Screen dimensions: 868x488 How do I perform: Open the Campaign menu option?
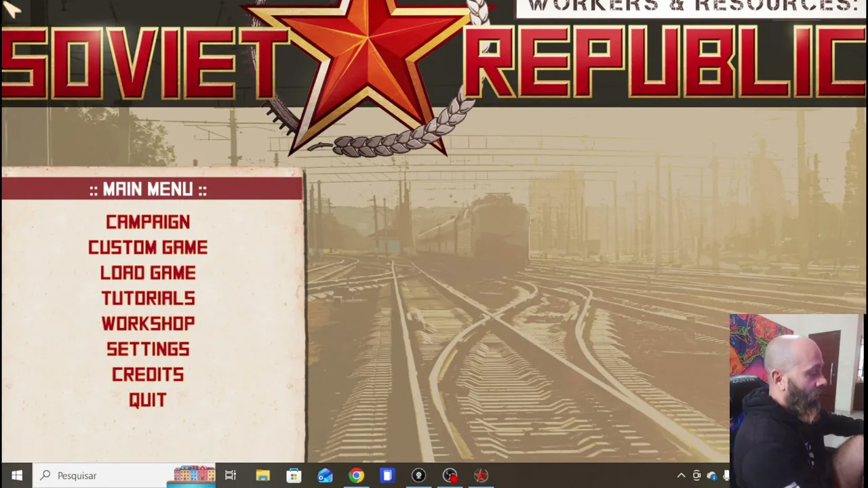click(x=148, y=222)
